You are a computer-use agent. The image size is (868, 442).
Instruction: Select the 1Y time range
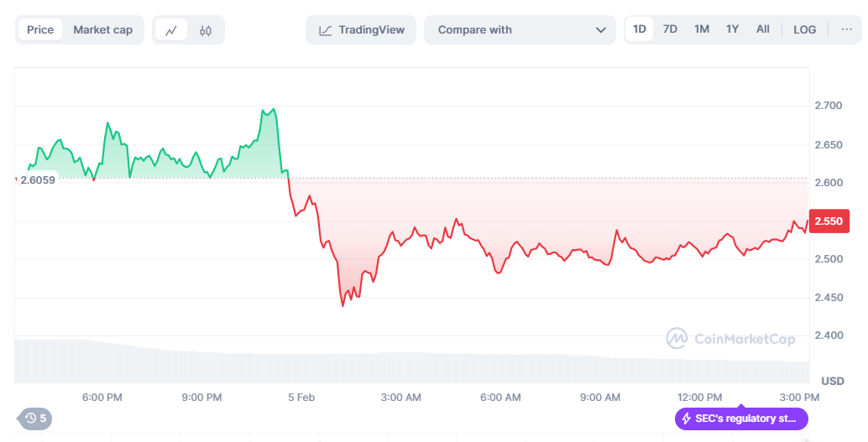733,29
